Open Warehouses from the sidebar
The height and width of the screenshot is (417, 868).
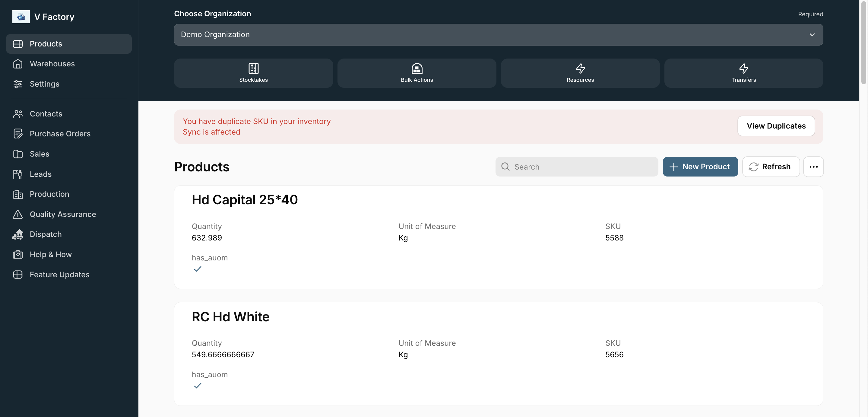(x=52, y=64)
